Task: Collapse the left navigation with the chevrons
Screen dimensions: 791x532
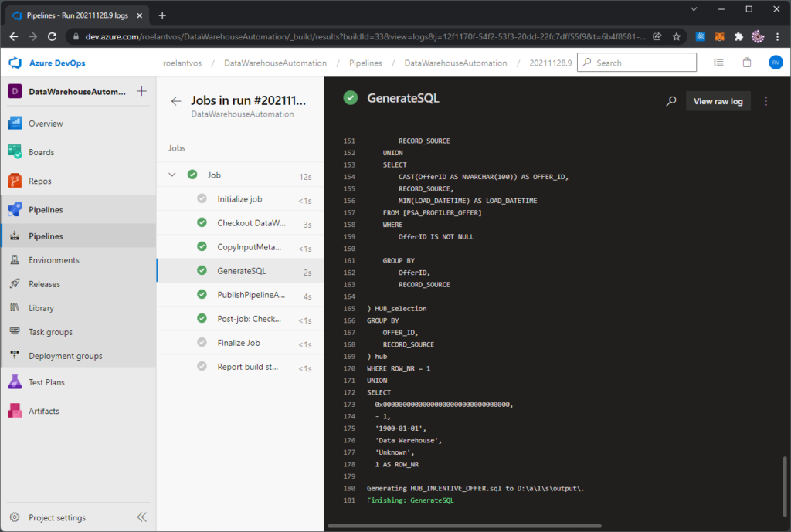Action: pos(141,517)
